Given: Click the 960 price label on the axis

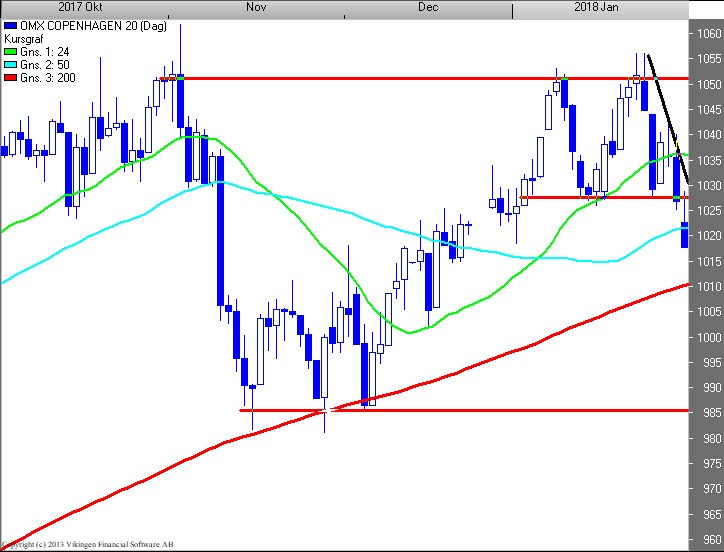Looking at the screenshot, I should coord(708,539).
